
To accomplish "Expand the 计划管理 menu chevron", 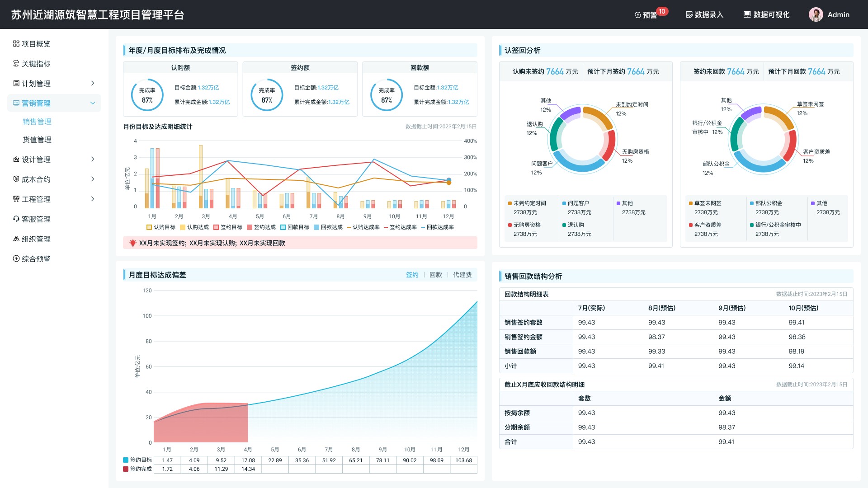I will [x=93, y=84].
